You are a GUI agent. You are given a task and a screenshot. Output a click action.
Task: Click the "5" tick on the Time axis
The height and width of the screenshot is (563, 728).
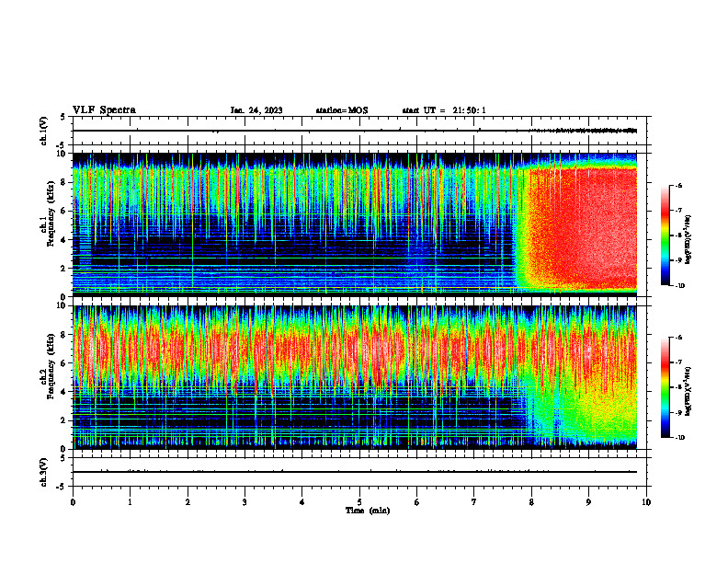(x=359, y=502)
